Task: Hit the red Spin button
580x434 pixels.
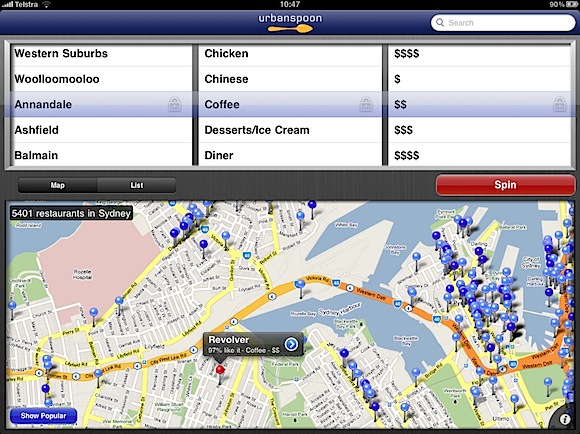Action: pyautogui.click(x=505, y=185)
